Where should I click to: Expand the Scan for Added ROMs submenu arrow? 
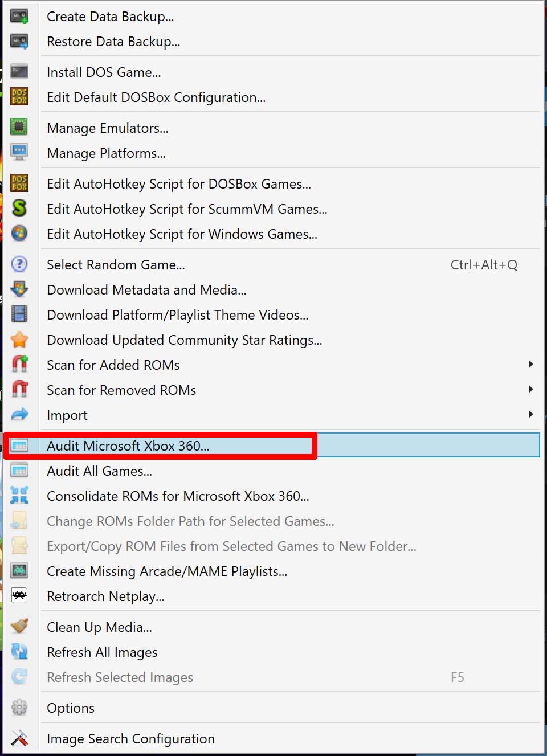point(530,365)
